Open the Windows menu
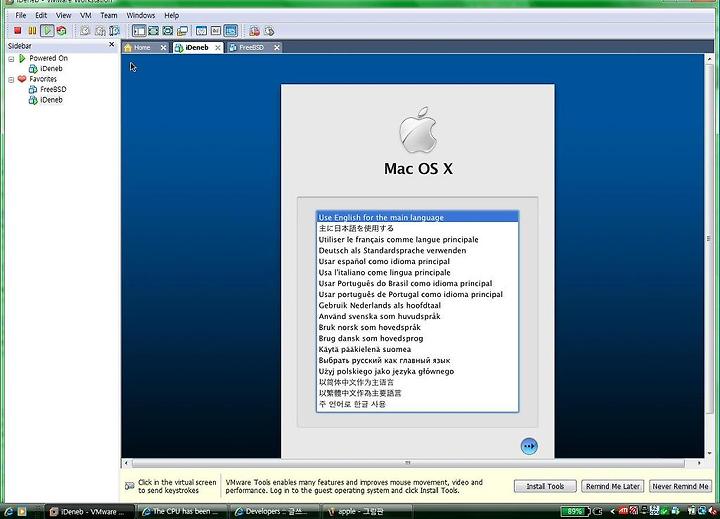 (141, 15)
